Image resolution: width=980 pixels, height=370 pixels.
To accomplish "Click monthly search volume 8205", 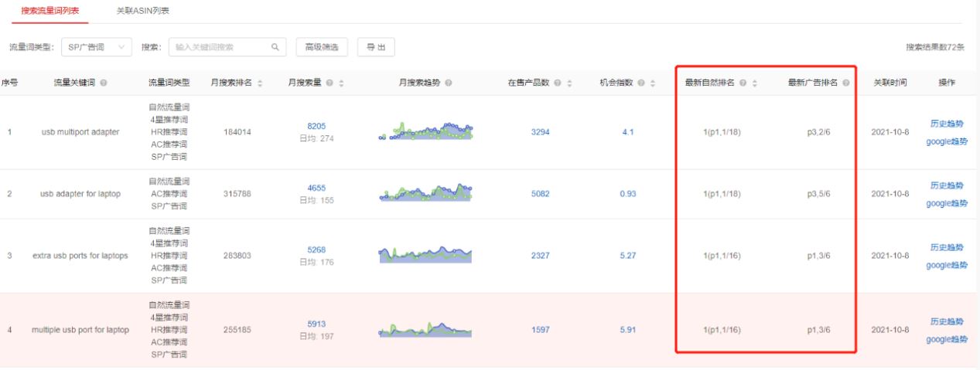I will (x=317, y=126).
